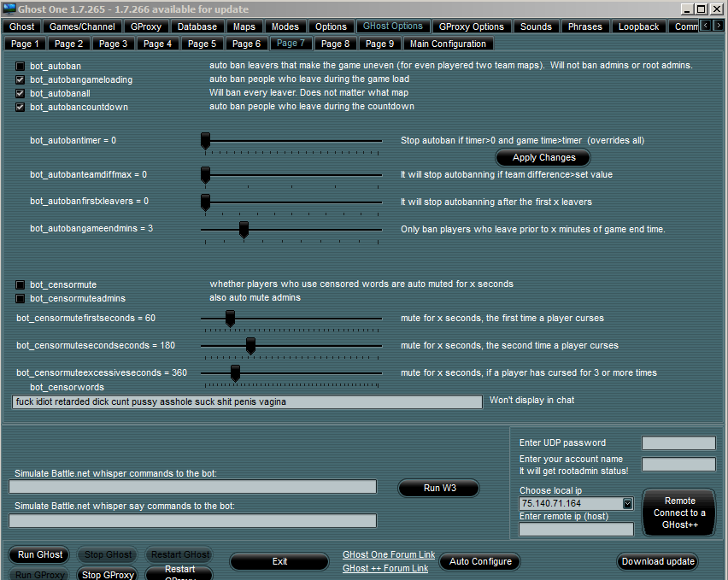Open Page 8 sub-tab
728x580 pixels.
335,44
